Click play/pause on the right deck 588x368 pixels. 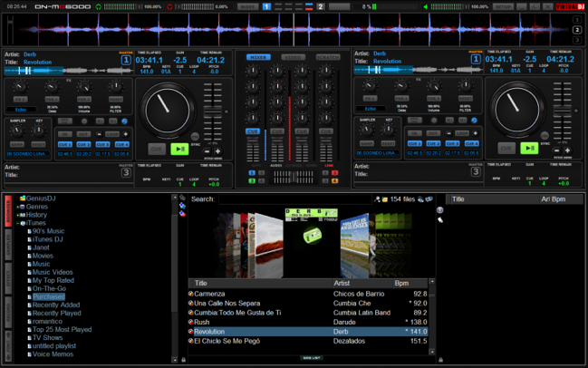pos(529,148)
